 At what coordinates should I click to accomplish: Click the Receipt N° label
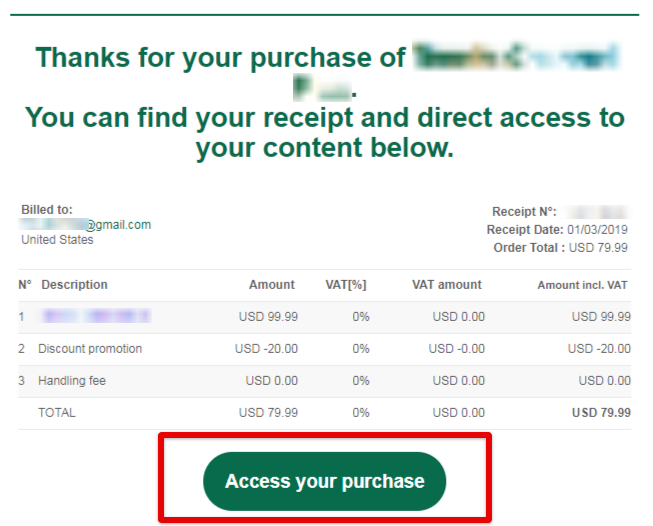click(525, 212)
